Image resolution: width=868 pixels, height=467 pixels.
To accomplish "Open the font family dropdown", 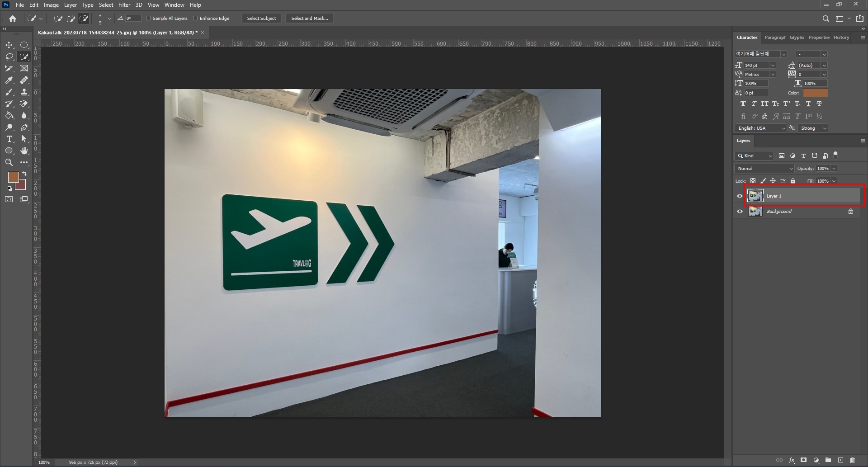I will coord(784,54).
